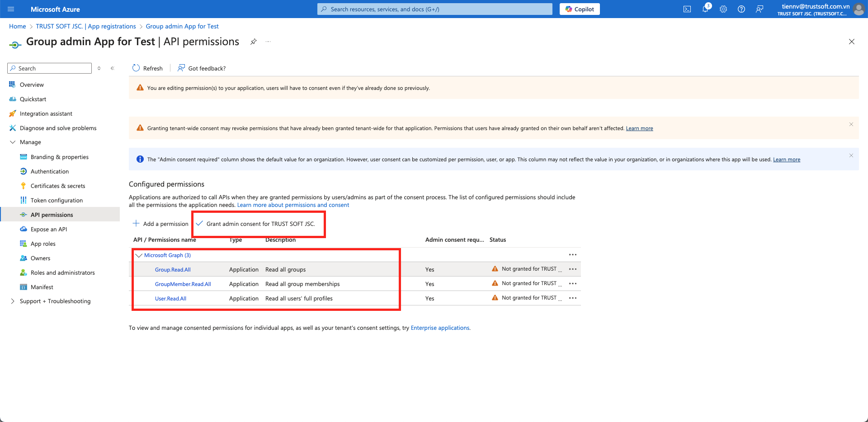Open more options for Group.Read.All row

coord(572,269)
